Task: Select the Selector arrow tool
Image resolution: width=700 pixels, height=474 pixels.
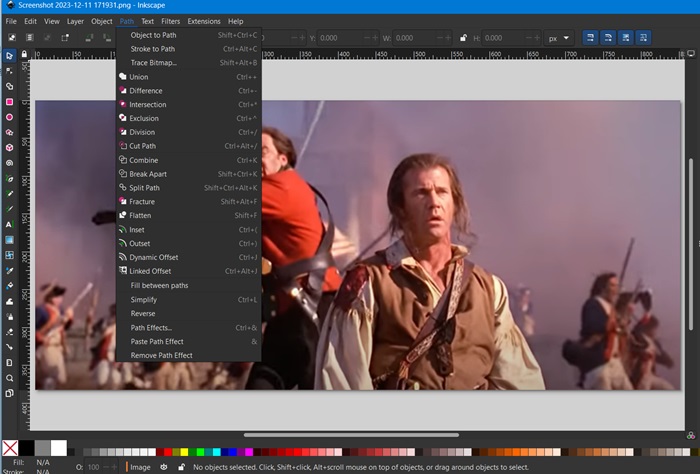Action: [x=10, y=56]
